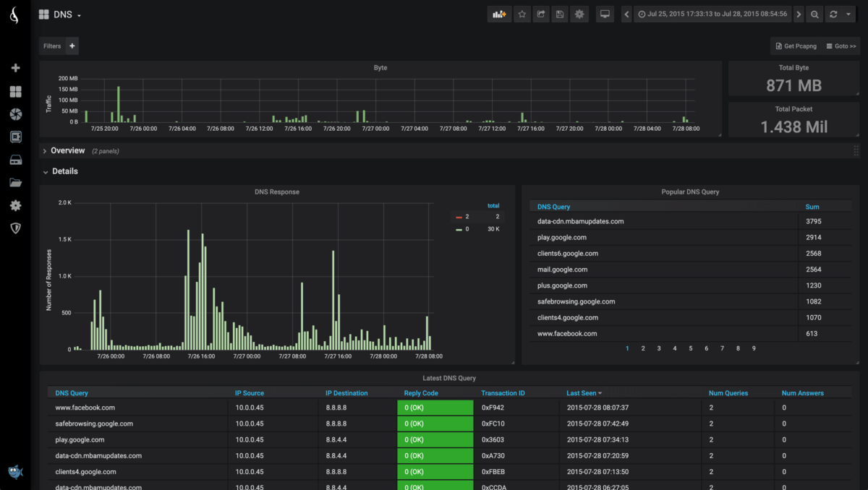
Task: Toggle series '2' in DNS Response legend
Action: coord(466,217)
